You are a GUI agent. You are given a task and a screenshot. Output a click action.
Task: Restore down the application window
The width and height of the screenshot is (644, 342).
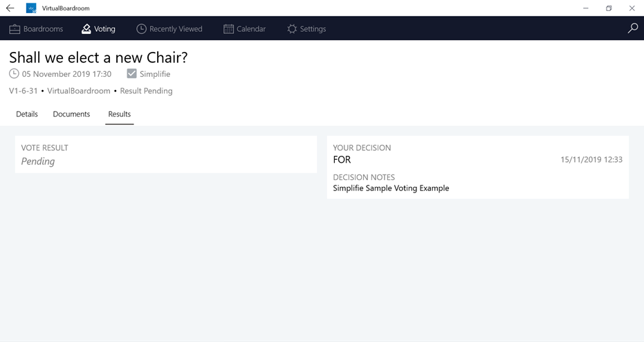(609, 8)
